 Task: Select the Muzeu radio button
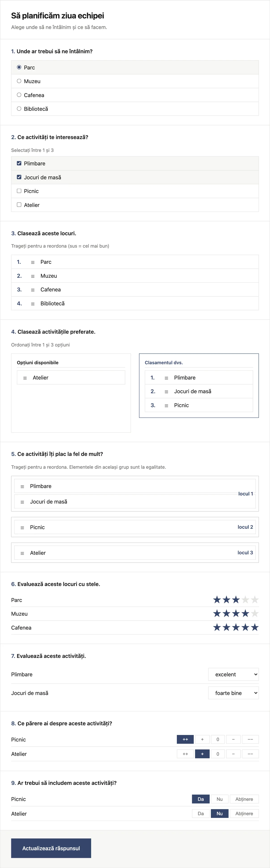[19, 81]
